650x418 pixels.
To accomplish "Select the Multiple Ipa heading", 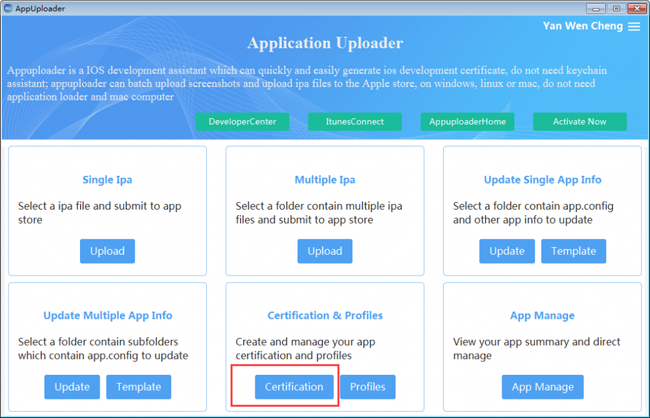I will tap(325, 180).
